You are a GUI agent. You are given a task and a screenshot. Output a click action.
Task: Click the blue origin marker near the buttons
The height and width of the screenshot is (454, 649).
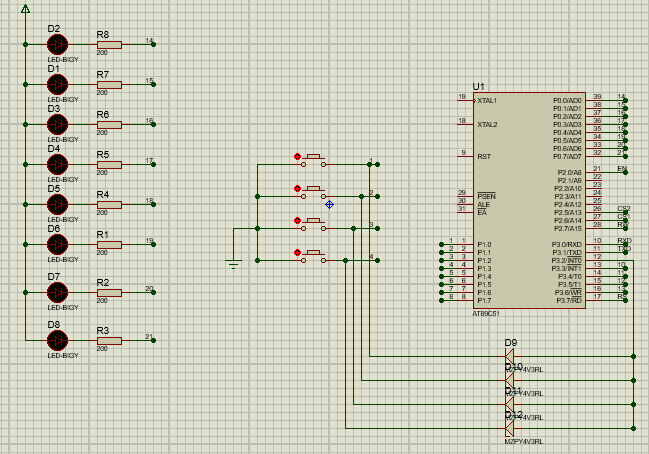click(x=329, y=204)
